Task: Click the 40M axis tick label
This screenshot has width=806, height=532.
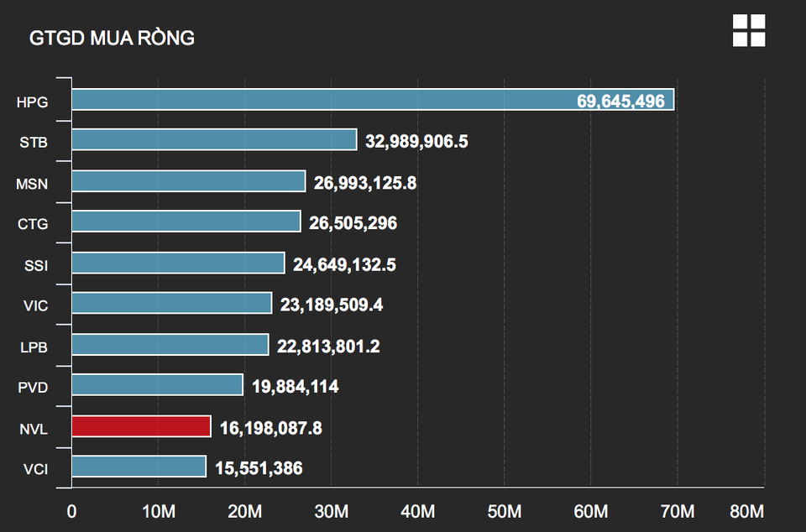Action: pos(417,512)
